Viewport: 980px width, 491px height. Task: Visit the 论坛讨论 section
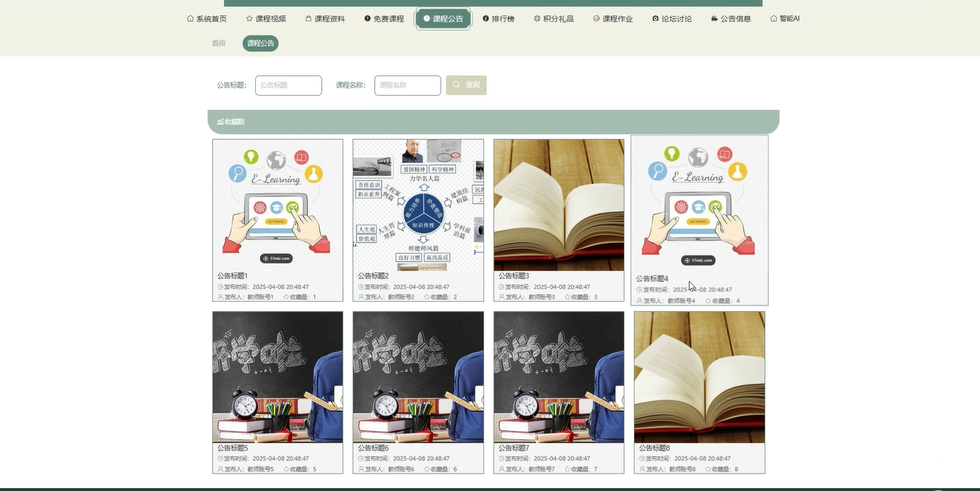coord(671,19)
